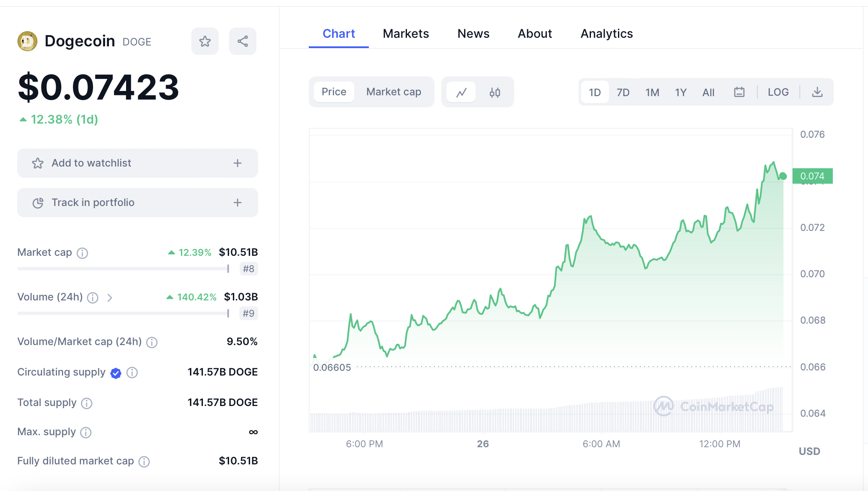This screenshot has height=491, width=868.
Task: Click the star favorite icon beside Dogecoin
Action: 205,41
